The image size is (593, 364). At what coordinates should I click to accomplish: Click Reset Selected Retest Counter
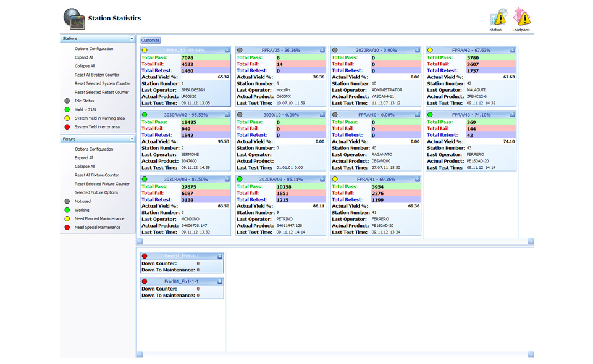coord(102,92)
